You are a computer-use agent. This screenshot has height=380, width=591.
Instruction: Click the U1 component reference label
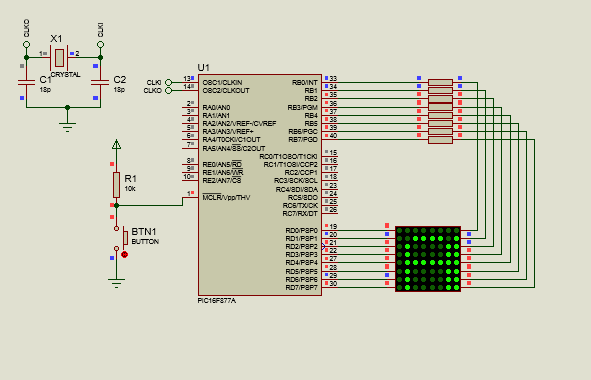[204, 67]
